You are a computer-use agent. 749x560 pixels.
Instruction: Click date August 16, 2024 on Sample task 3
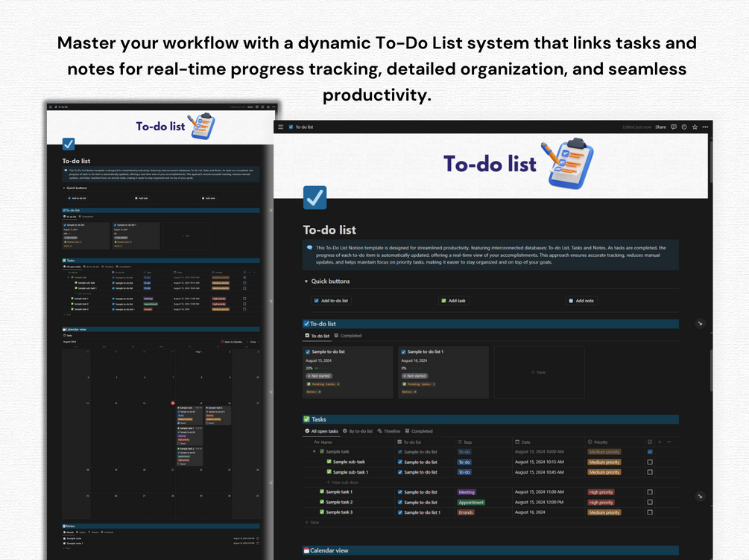coord(530,512)
